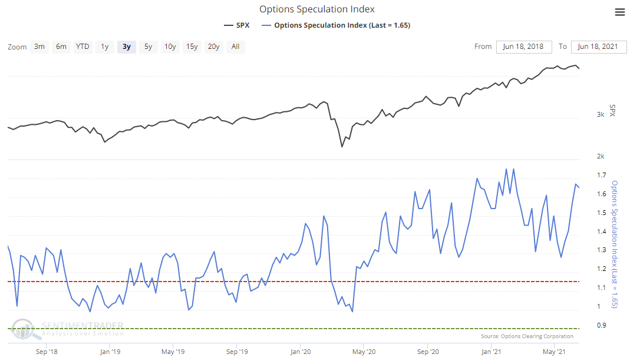Set zoom range to 20y

(214, 47)
